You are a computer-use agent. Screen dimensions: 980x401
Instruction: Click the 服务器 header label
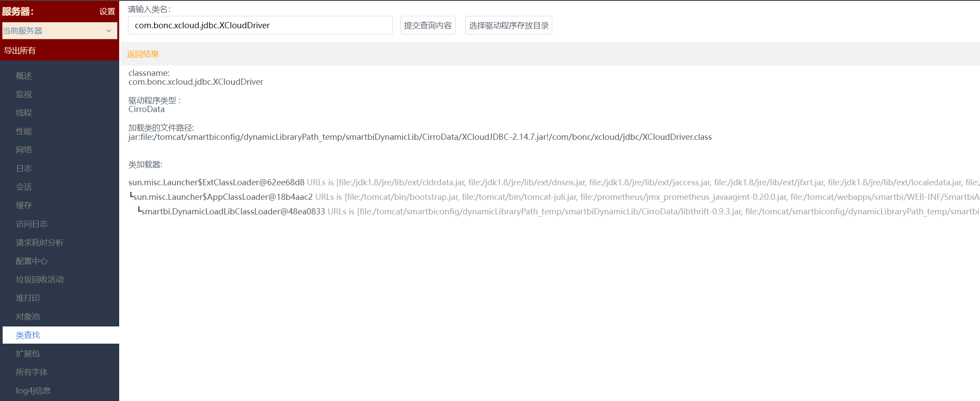pos(18,11)
